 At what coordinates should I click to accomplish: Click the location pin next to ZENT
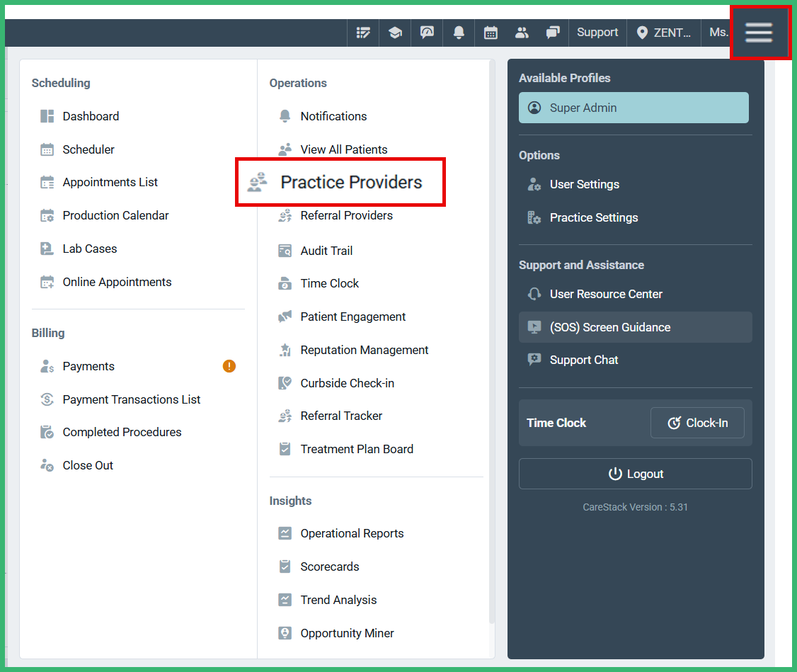[x=641, y=32]
